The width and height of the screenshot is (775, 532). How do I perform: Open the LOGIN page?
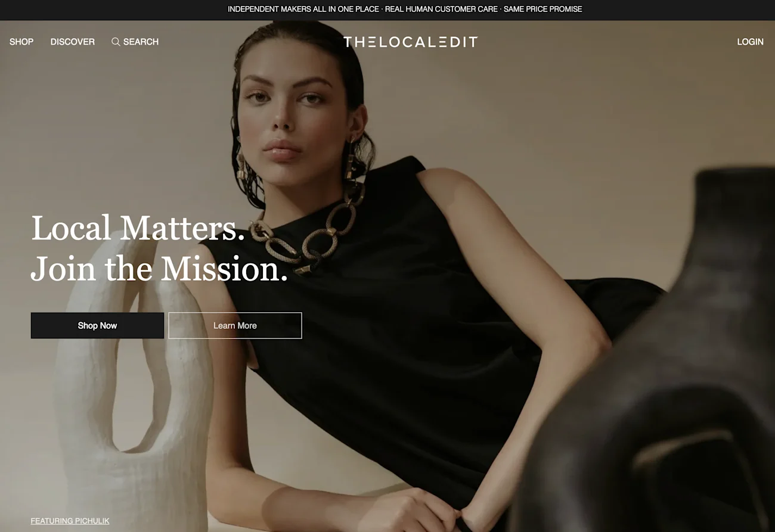[x=750, y=42]
